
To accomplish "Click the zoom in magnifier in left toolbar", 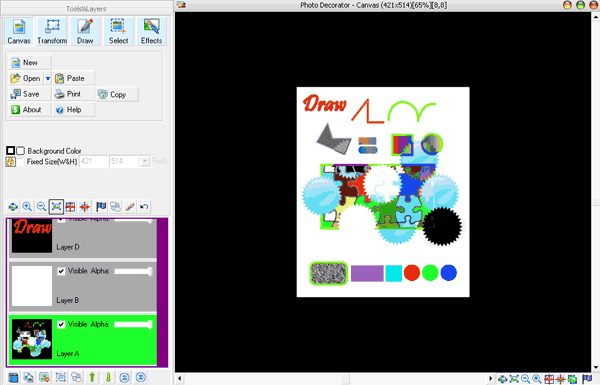I will pos(27,207).
